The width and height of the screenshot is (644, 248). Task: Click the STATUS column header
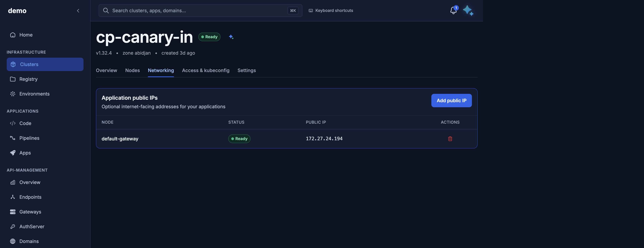pyautogui.click(x=236, y=122)
